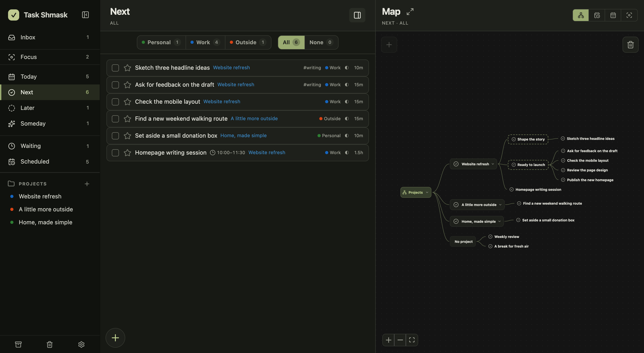This screenshot has height=353, width=644.
Task: Star the Homepage writing session task
Action: click(x=127, y=153)
